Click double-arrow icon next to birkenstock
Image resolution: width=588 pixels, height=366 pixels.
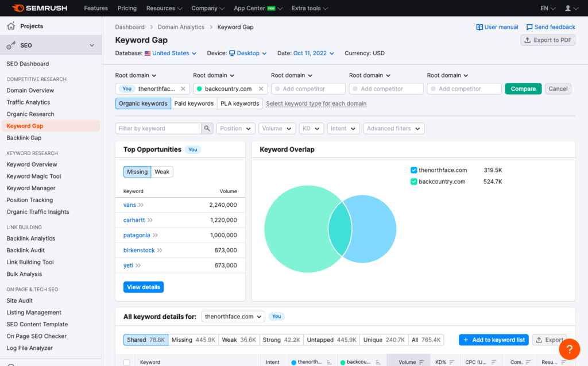pos(160,250)
